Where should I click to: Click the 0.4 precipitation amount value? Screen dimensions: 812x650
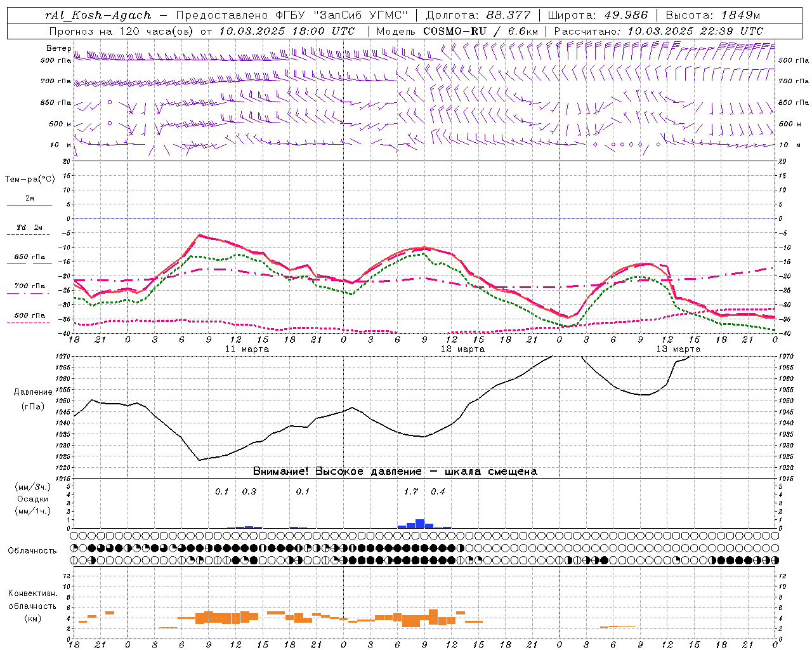[x=438, y=491]
